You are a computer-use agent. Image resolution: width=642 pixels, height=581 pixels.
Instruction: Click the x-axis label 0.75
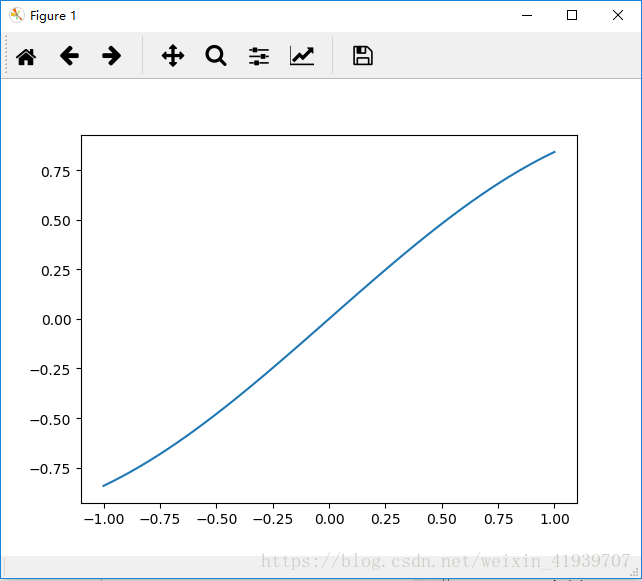point(498,519)
